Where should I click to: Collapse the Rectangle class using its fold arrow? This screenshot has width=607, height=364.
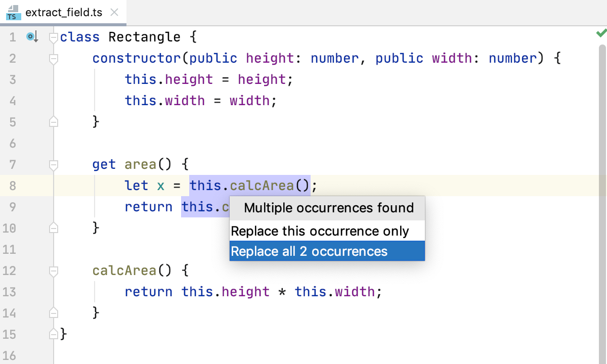(54, 37)
